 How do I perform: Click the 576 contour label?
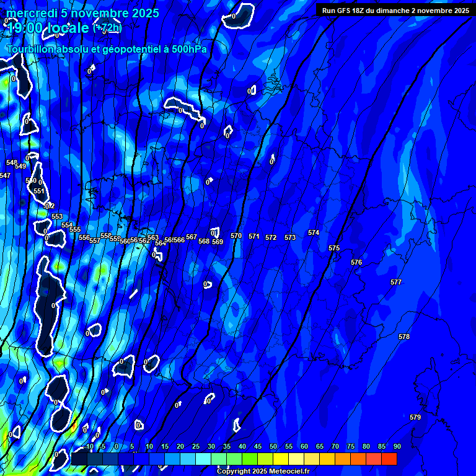[356, 263]
